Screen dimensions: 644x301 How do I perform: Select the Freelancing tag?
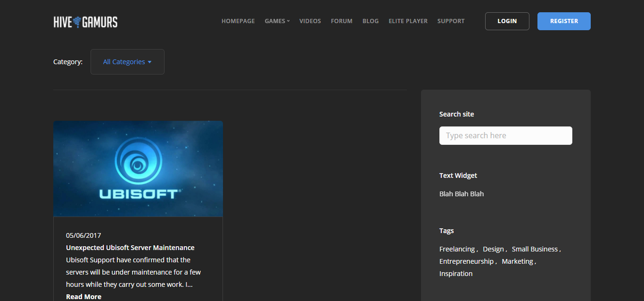point(457,249)
